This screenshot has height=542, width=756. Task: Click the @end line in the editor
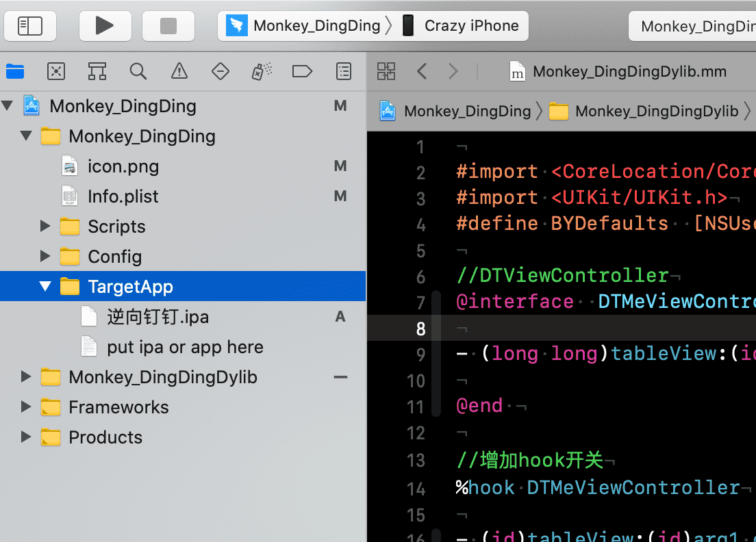coord(479,406)
